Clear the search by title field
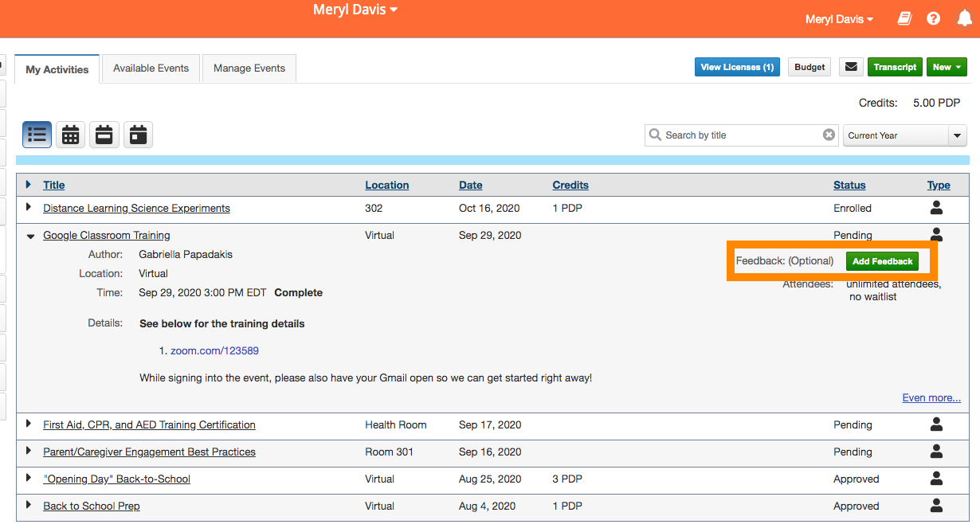Screen dimensions: 980x532 (x=829, y=135)
